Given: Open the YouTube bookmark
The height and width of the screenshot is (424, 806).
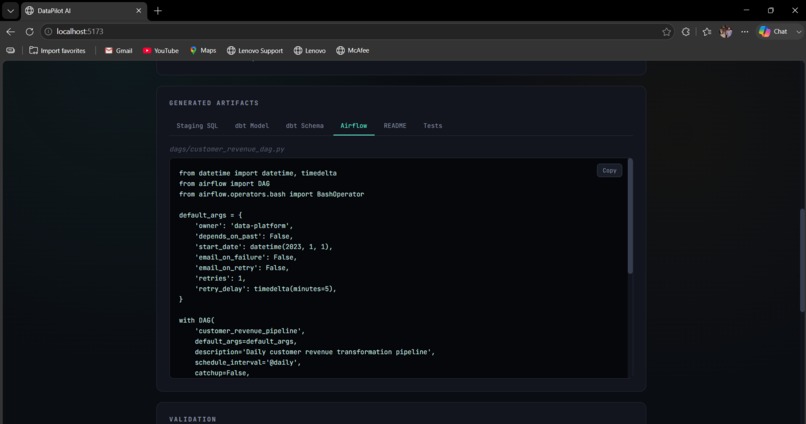Looking at the screenshot, I should click(160, 50).
